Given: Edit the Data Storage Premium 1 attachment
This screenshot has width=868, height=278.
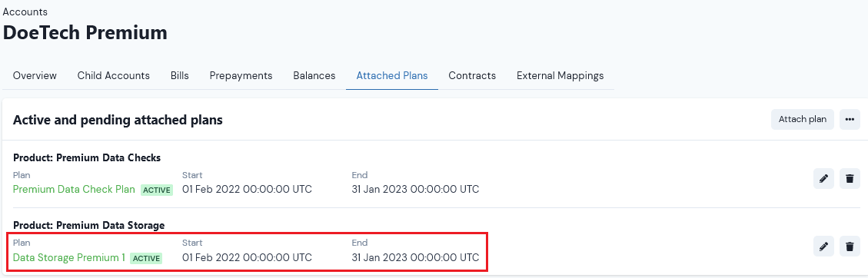Looking at the screenshot, I should [x=823, y=246].
